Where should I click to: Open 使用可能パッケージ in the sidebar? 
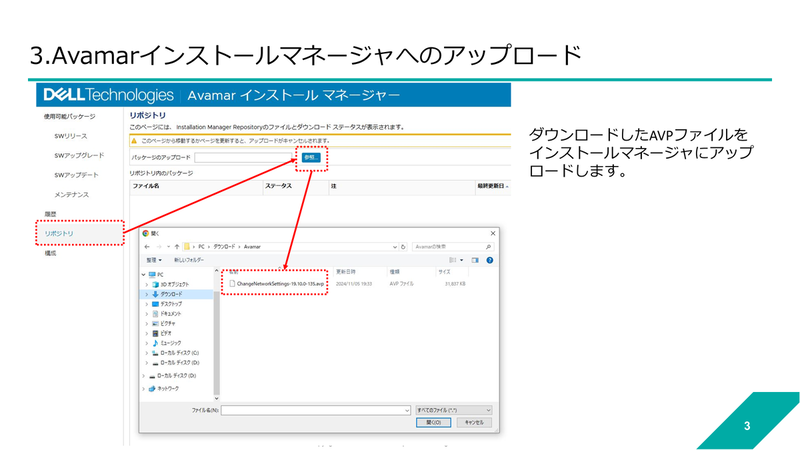click(69, 117)
